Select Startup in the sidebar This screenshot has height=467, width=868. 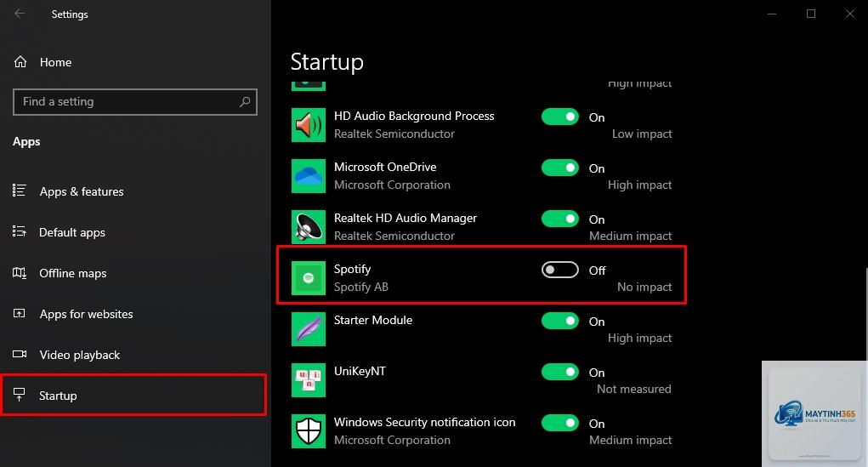click(133, 396)
